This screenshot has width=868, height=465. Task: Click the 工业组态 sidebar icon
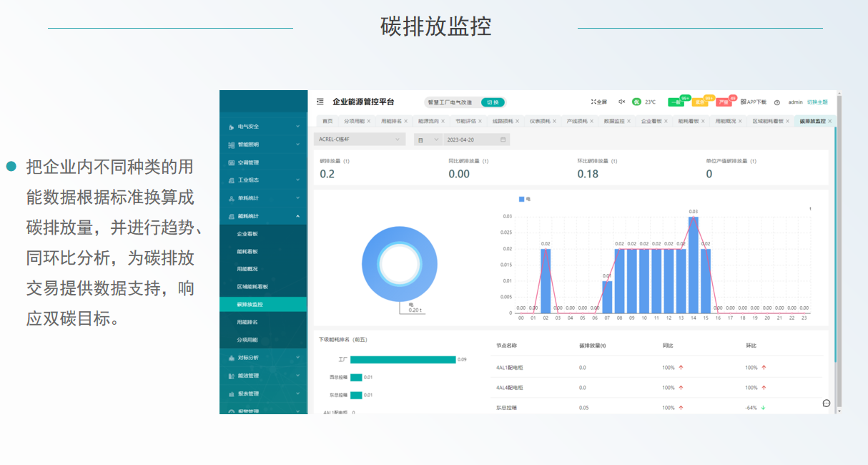click(x=231, y=180)
